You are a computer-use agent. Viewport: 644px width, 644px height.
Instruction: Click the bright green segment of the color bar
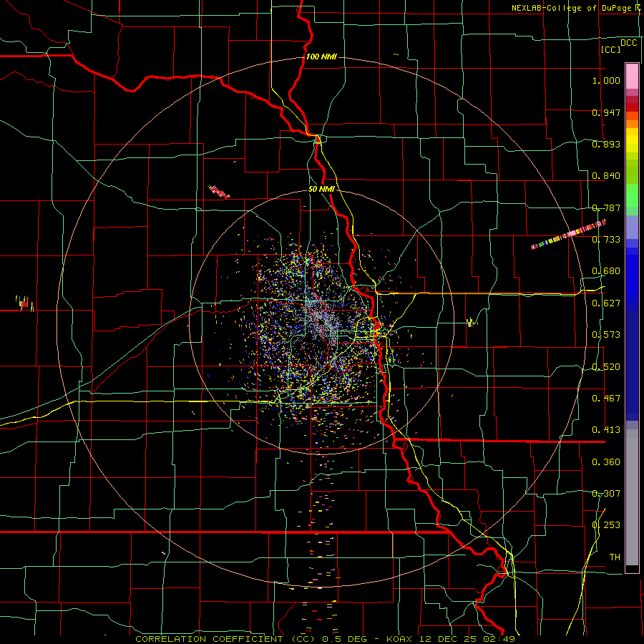coord(632,195)
